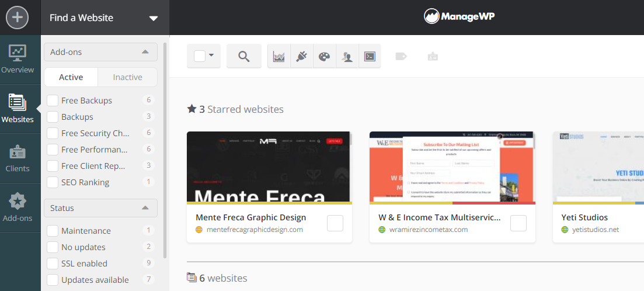Click the 6 websites heading

click(x=224, y=278)
